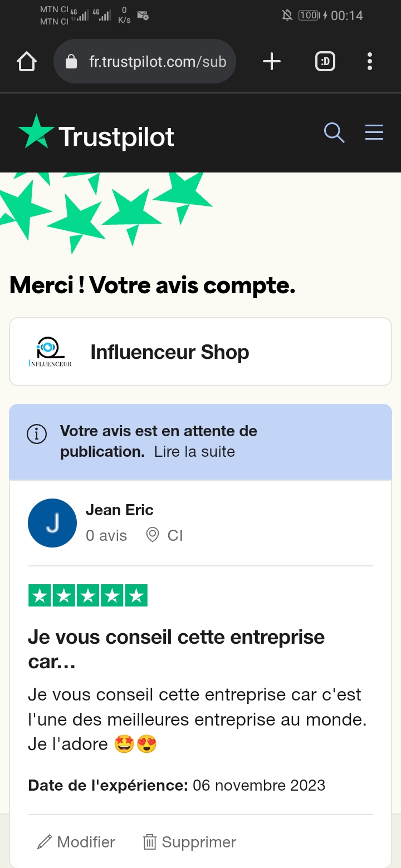This screenshot has height=868, width=401.
Task: Open the 'Lire la suite' link
Action: tap(194, 452)
